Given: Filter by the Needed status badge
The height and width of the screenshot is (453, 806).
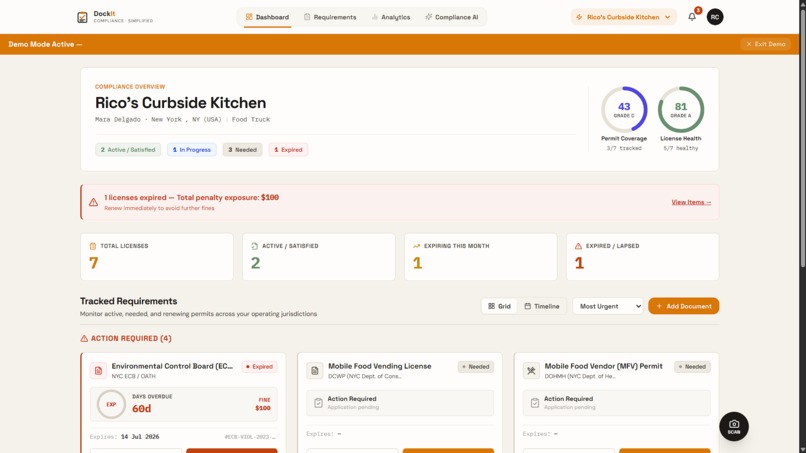Looking at the screenshot, I should coord(242,150).
